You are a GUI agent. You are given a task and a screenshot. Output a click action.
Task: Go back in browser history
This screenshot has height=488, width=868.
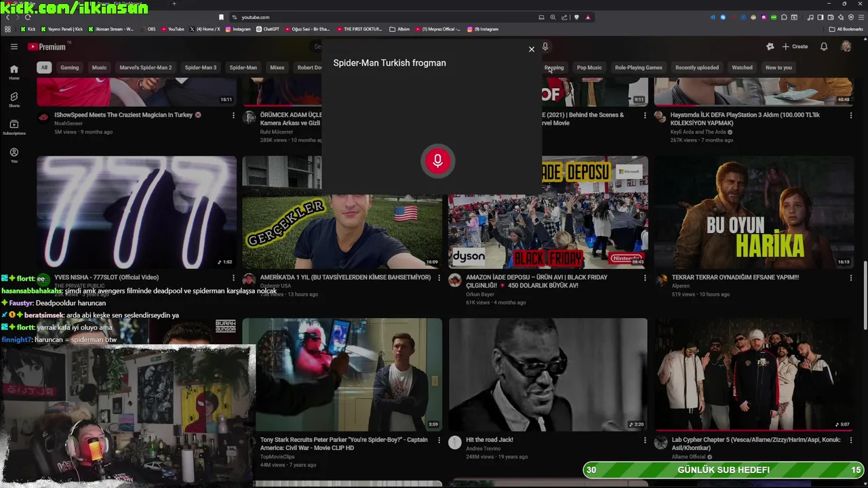7,17
